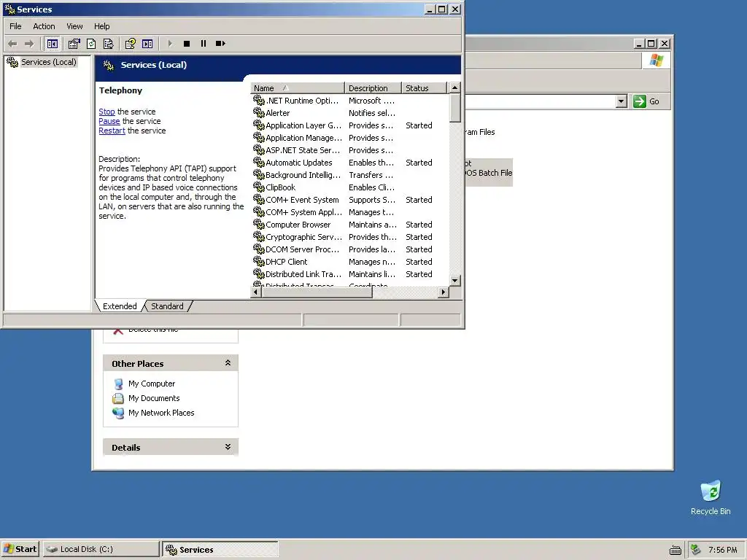
Task: Open My Documents in Other Places
Action: pos(154,398)
